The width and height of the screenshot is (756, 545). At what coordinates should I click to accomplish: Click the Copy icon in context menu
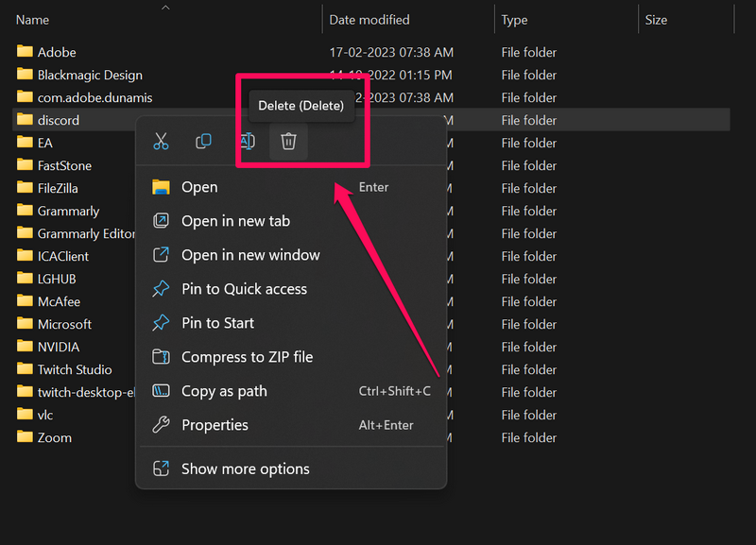tap(203, 142)
